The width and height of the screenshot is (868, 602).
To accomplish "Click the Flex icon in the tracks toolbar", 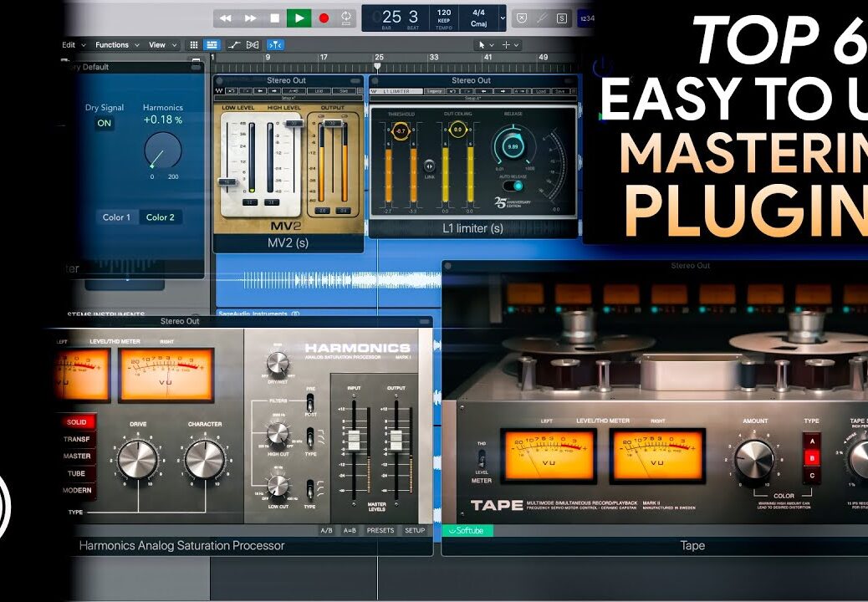I will point(253,45).
